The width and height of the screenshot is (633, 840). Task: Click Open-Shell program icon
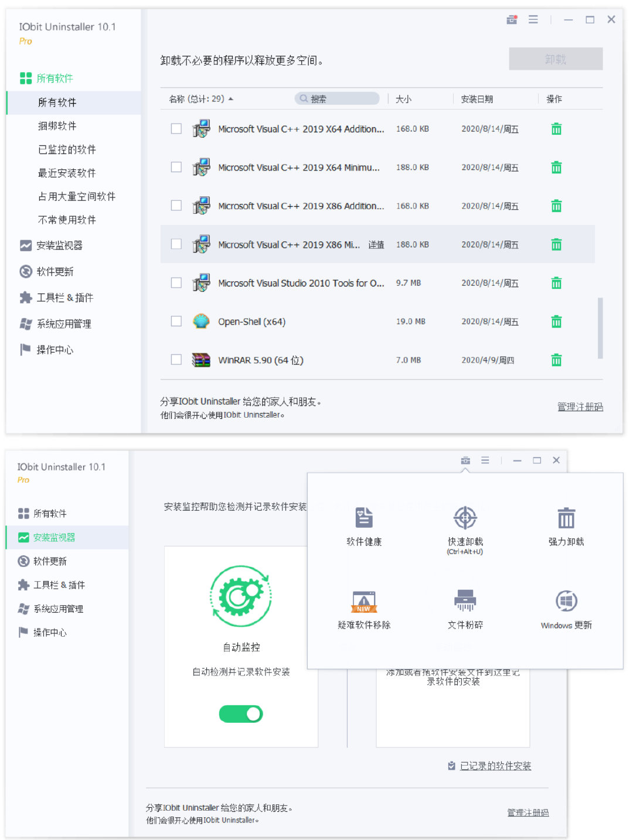(201, 322)
